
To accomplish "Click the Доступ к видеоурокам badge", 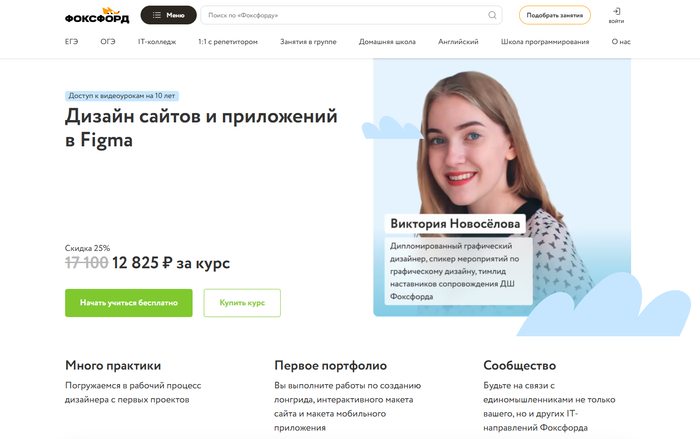I will (x=122, y=96).
